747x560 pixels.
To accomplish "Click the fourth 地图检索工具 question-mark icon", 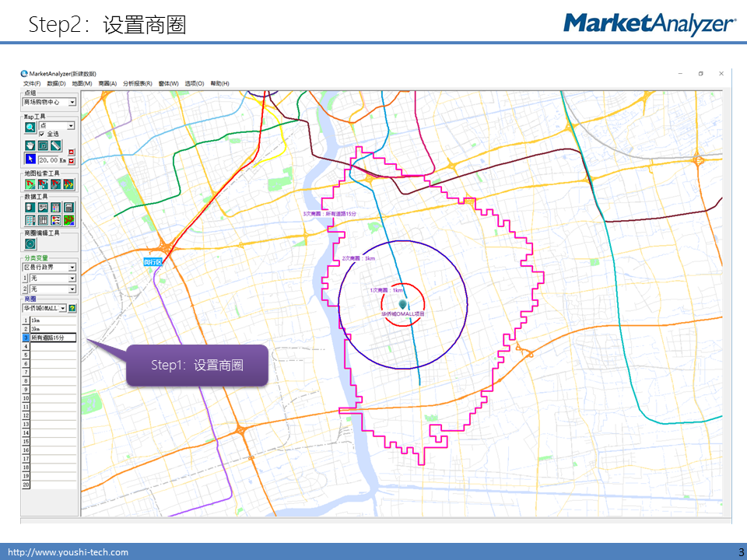I will click(68, 184).
